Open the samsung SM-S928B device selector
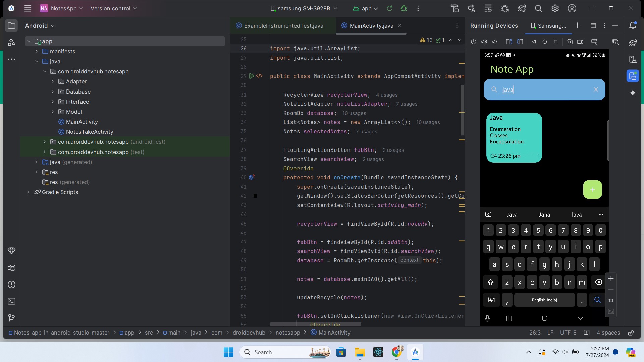Viewport: 644px width, 362px height. [304, 8]
